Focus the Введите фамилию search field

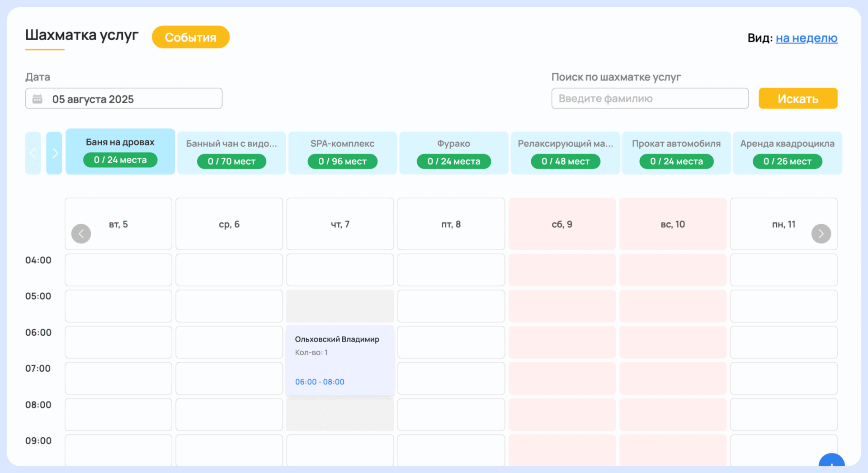[x=650, y=98]
